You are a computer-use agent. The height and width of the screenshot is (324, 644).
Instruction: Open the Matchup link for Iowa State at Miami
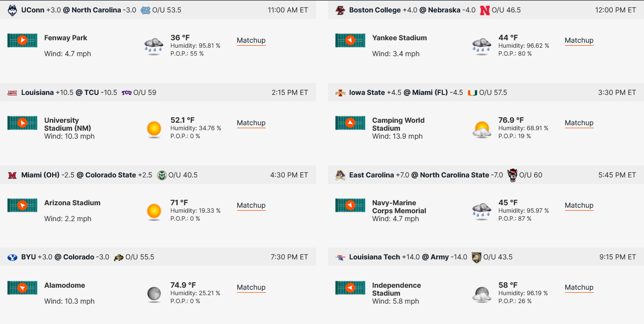(x=579, y=123)
